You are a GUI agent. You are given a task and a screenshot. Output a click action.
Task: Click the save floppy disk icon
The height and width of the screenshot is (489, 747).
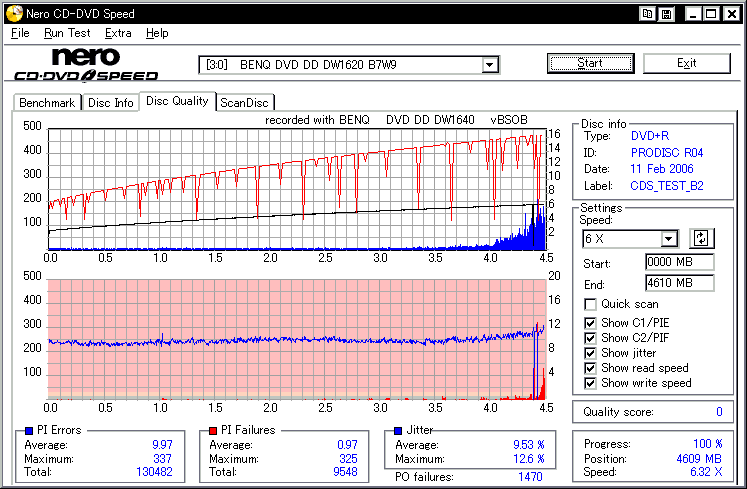tap(666, 14)
